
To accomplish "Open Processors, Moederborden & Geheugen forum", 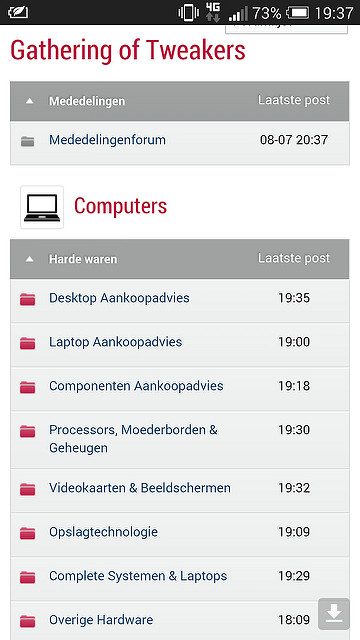I will pyautogui.click(x=133, y=439).
